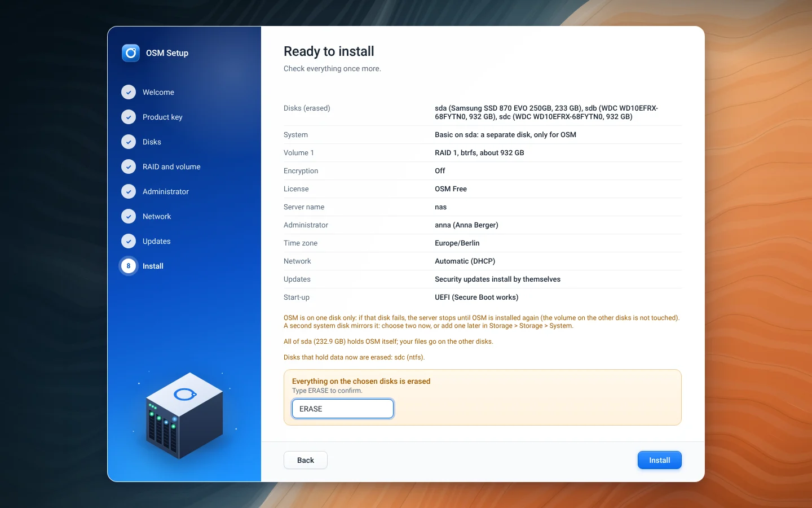Select the Install step in sidebar
The width and height of the screenshot is (812, 508).
153,266
